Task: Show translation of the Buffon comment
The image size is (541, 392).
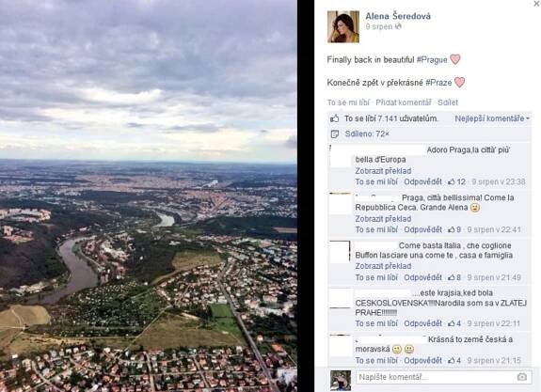Action: coord(383,266)
